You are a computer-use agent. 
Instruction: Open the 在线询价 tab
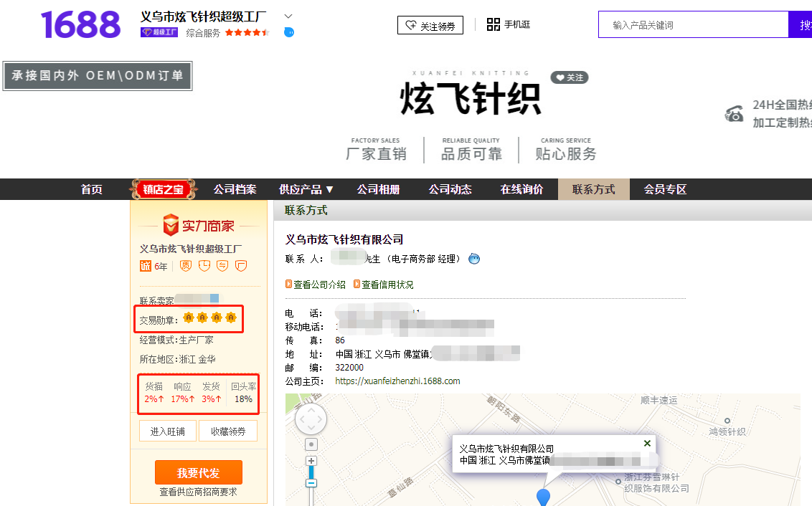521,189
